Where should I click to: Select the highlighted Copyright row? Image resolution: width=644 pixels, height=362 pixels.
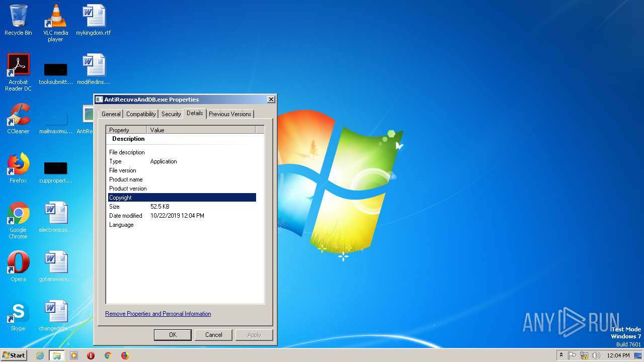(182, 198)
